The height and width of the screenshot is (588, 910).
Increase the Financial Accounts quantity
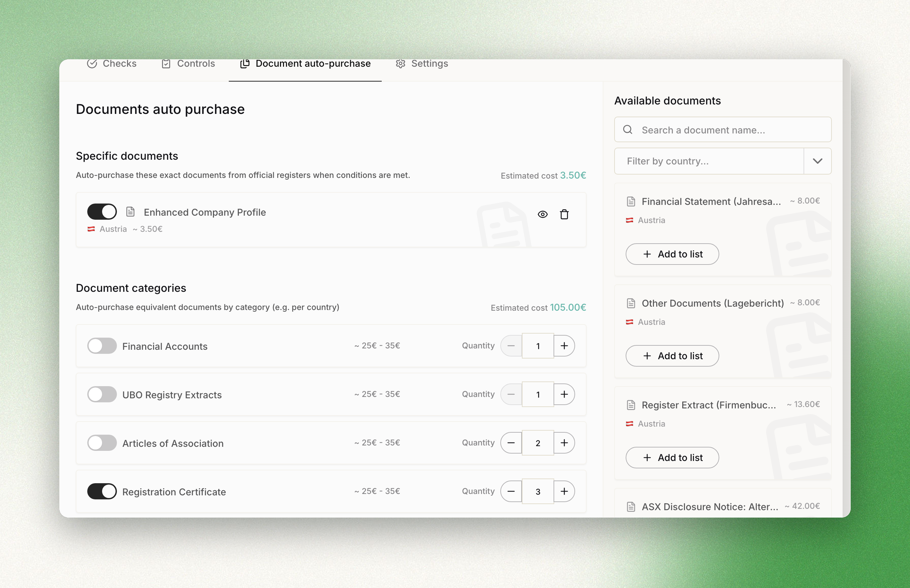point(564,346)
